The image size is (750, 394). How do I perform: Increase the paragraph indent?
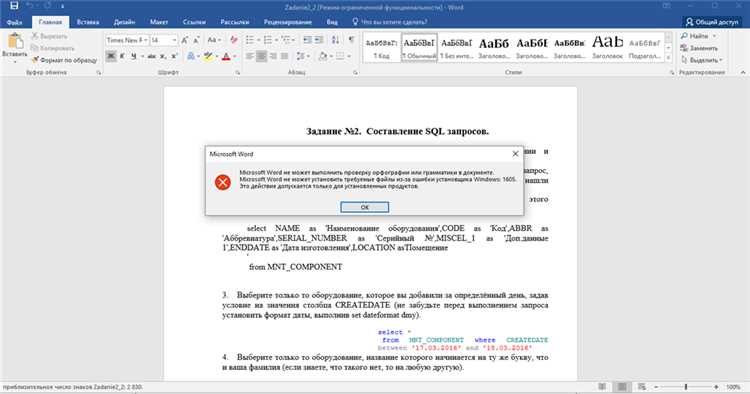click(x=319, y=40)
